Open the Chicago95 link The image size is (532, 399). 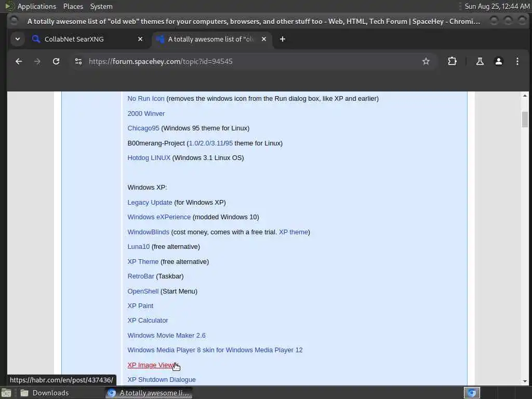pos(143,128)
